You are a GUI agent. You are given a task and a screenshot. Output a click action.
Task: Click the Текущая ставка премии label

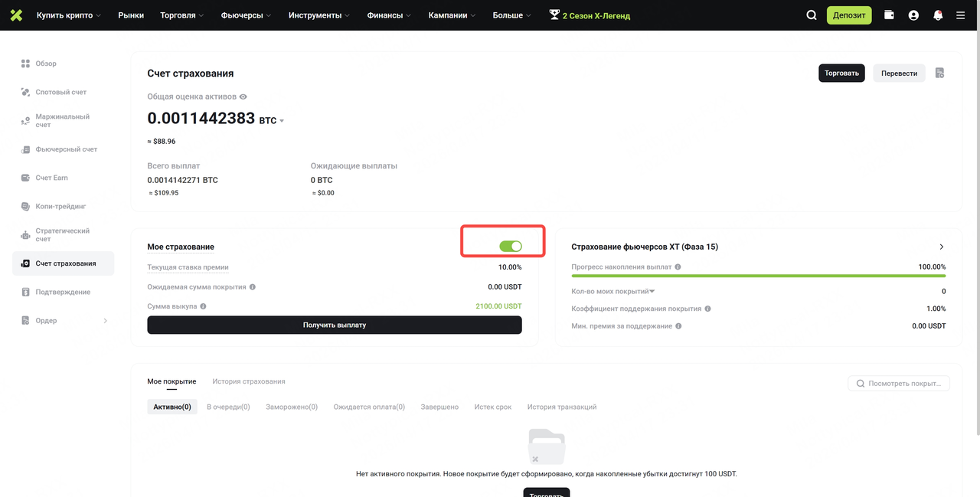point(188,267)
